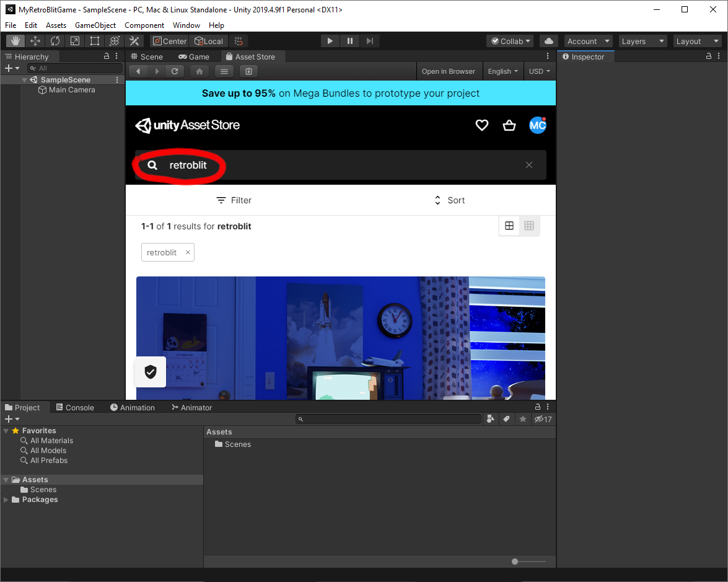Remove the retroblit filter tag
This screenshot has width=728, height=582.
[x=188, y=252]
